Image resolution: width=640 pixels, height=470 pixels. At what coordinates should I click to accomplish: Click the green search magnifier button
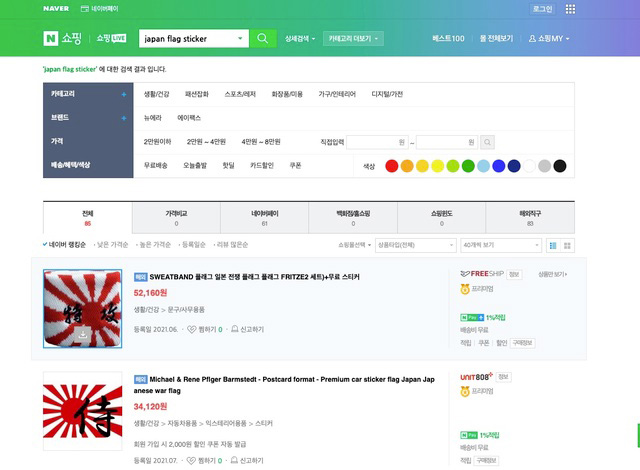pos(262,39)
